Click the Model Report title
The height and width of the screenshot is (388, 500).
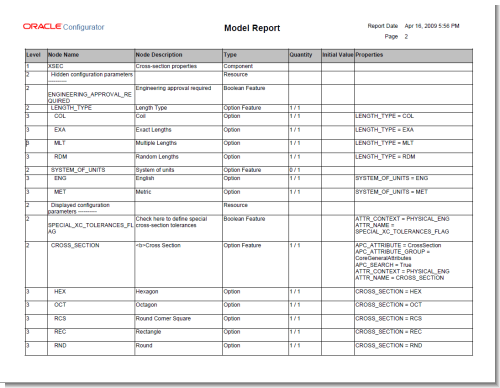coord(252,28)
